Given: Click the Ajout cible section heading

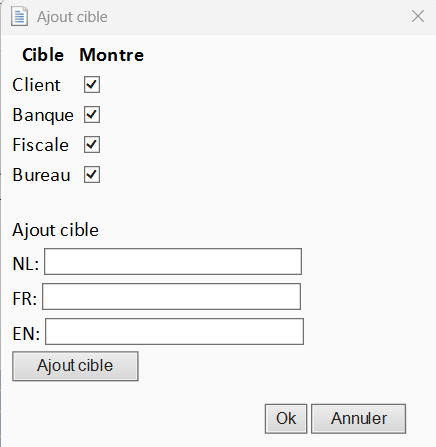Looking at the screenshot, I should [x=55, y=230].
